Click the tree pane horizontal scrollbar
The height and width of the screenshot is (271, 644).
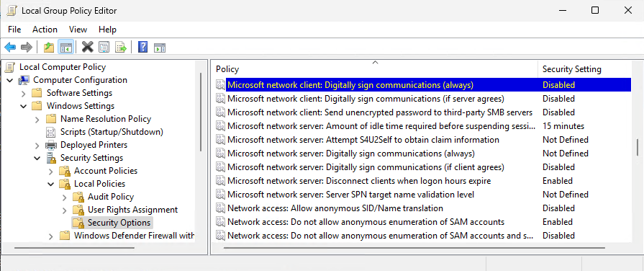pyautogui.click(x=74, y=248)
